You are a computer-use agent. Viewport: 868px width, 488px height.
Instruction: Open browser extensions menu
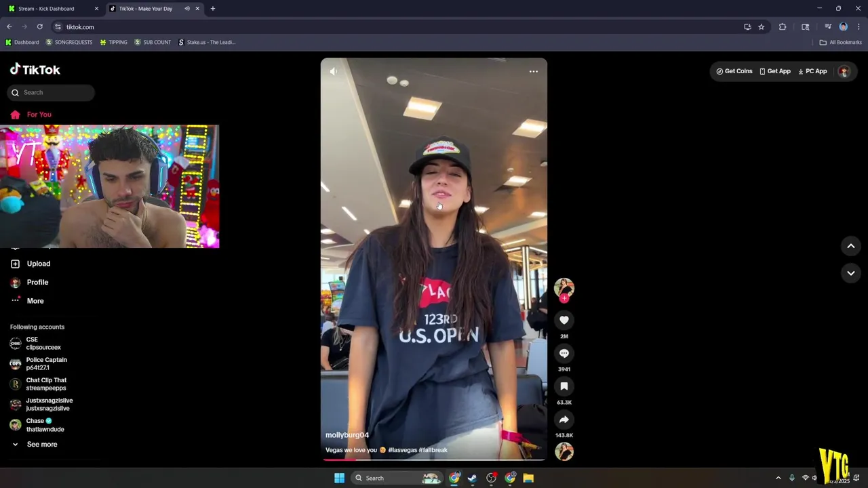coord(783,27)
